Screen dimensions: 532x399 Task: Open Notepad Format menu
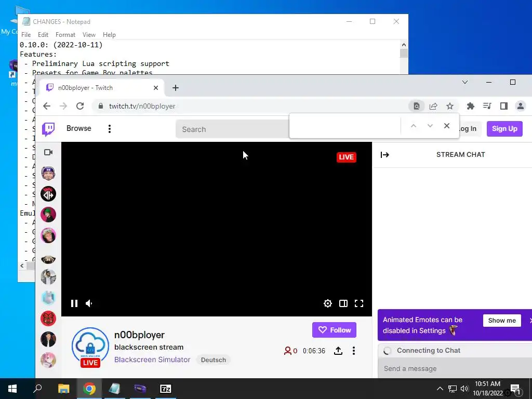click(x=65, y=35)
